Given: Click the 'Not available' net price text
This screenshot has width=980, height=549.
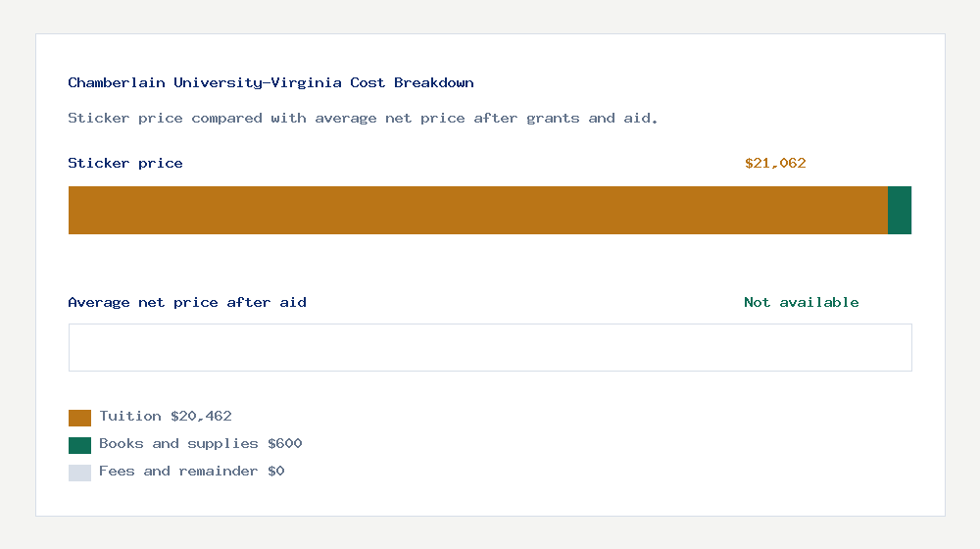Looking at the screenshot, I should tap(801, 303).
